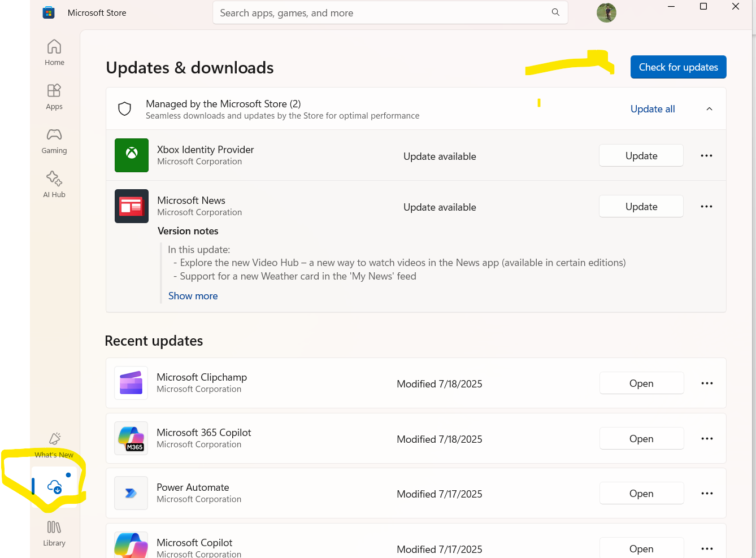756x558 pixels.
Task: Click the shield icon beside Managed by Store
Action: pos(125,108)
